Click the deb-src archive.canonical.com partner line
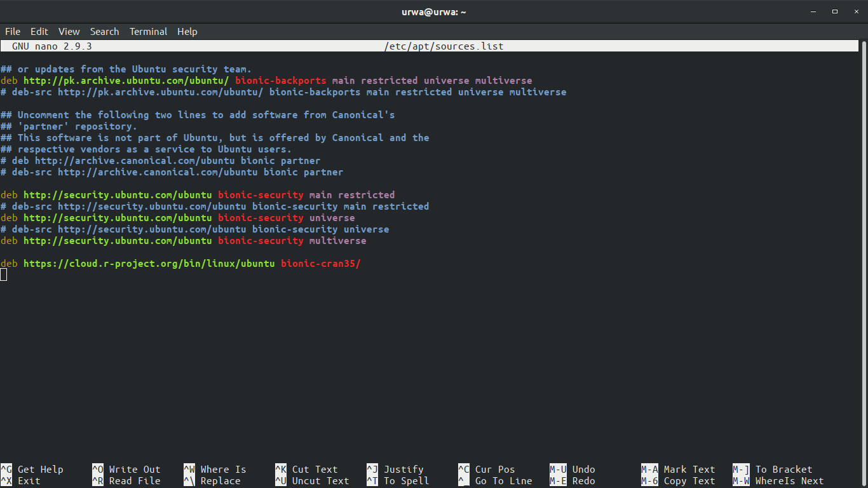Image resolution: width=868 pixels, height=488 pixels. click(x=172, y=172)
